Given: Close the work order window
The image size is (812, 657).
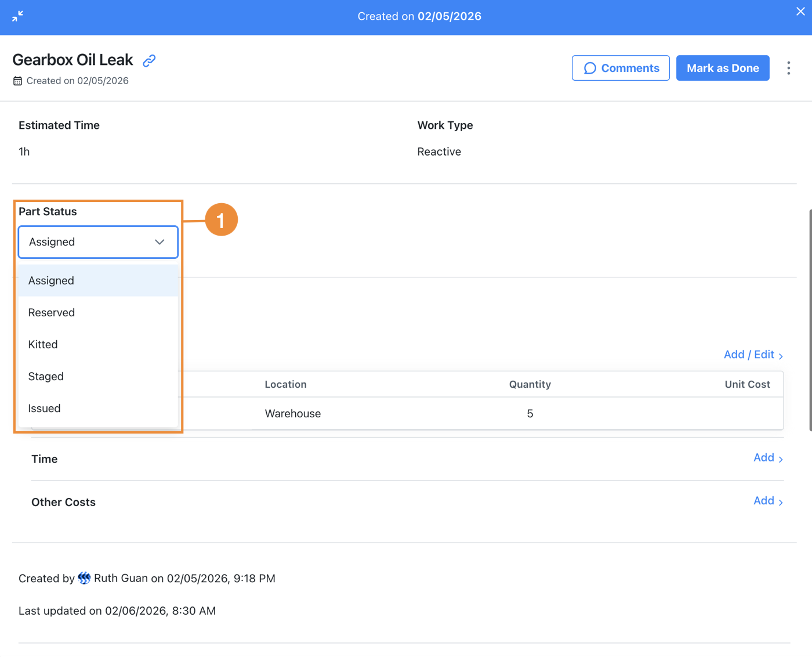Looking at the screenshot, I should 800,12.
